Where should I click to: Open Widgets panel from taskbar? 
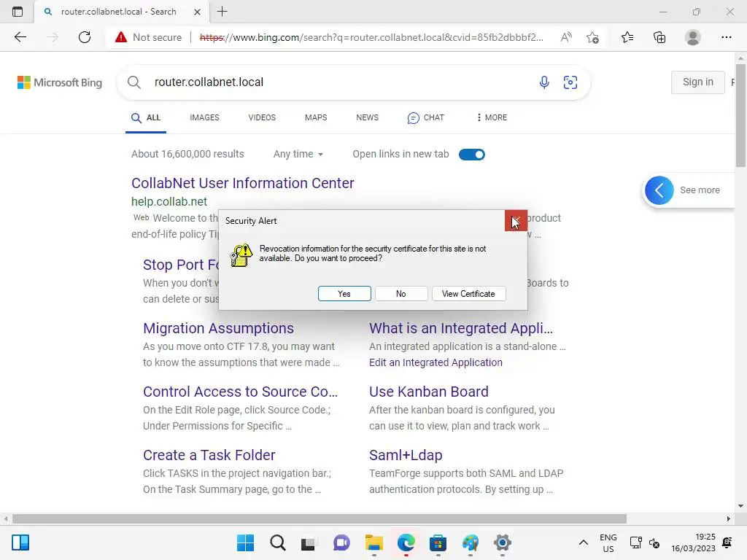pos(20,542)
